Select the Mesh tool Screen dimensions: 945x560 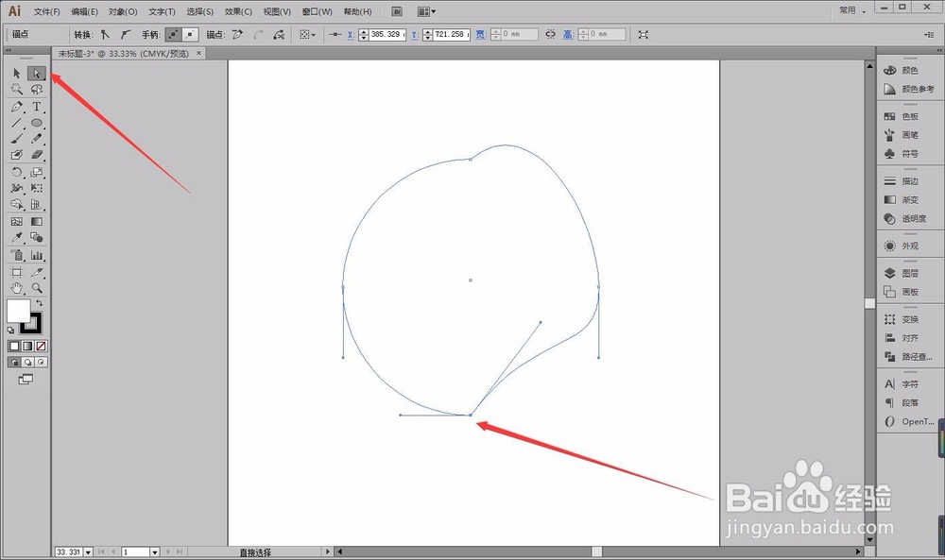(x=16, y=222)
